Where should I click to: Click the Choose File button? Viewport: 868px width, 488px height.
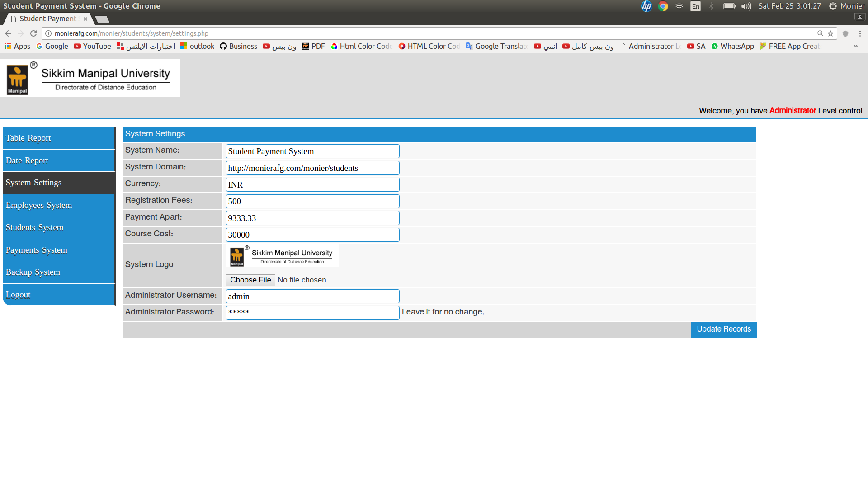[x=250, y=280]
